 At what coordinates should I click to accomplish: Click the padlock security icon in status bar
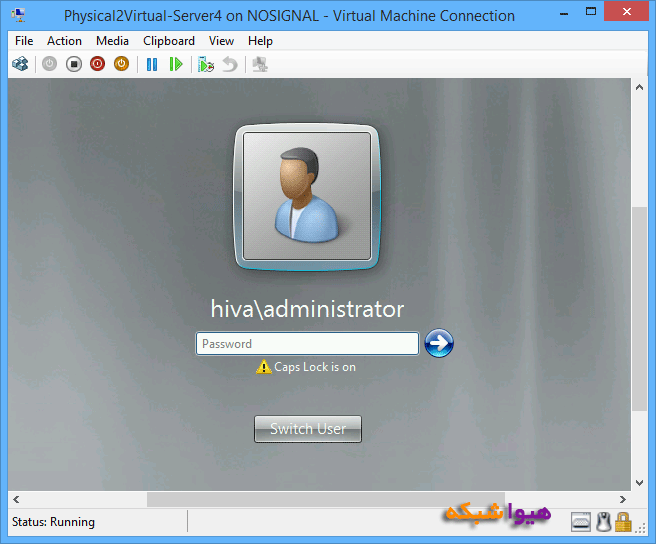[623, 522]
